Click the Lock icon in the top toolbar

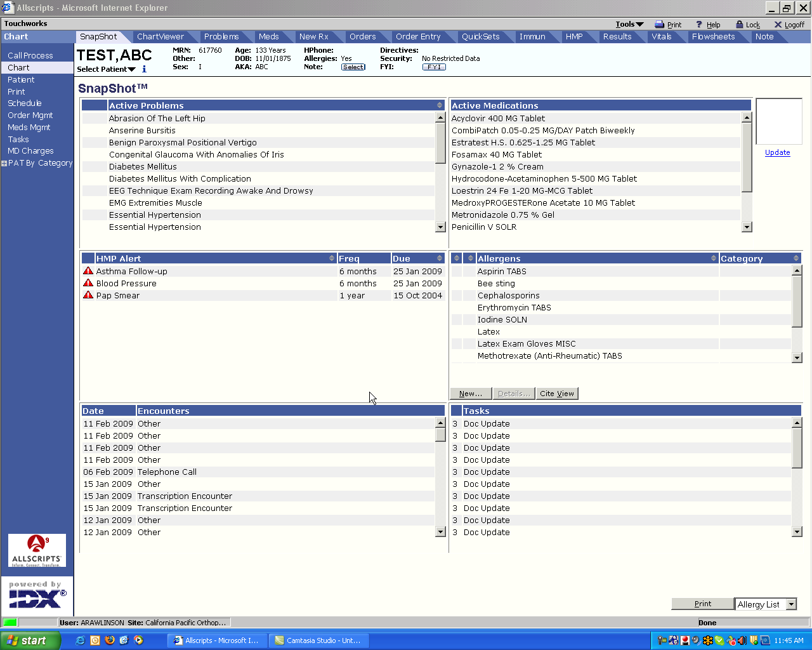click(x=740, y=25)
